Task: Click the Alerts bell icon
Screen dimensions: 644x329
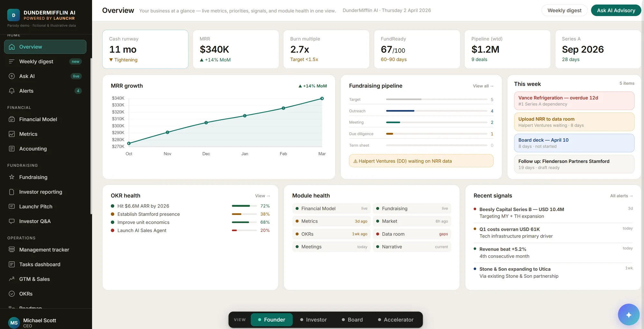Action: [12, 91]
